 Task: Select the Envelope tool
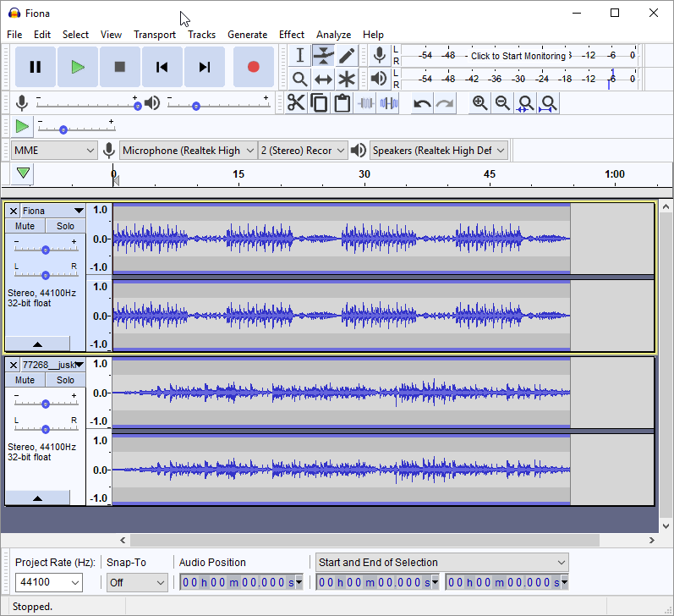pyautogui.click(x=323, y=56)
